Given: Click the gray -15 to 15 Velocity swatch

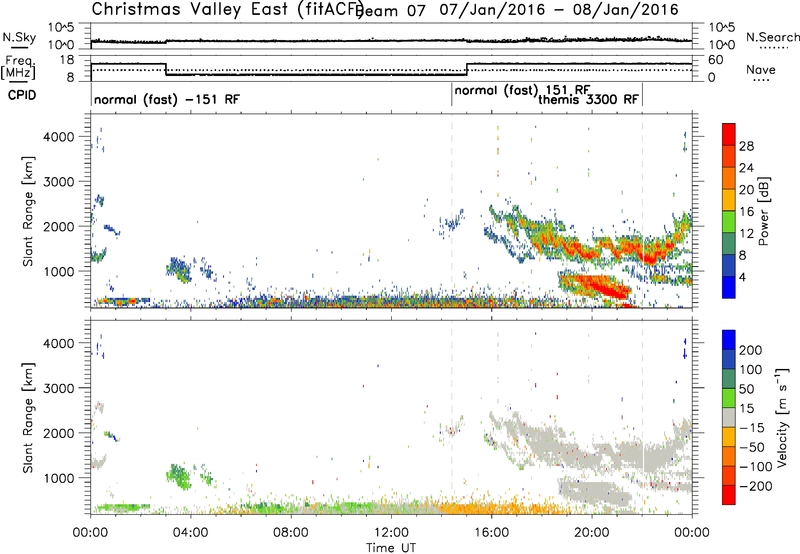Looking at the screenshot, I should click(x=729, y=418).
